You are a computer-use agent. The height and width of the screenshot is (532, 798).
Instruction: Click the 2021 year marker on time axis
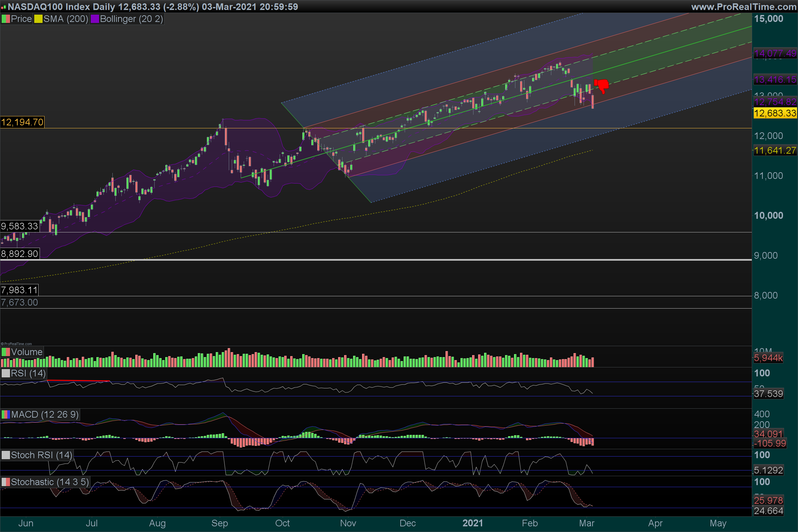pyautogui.click(x=472, y=523)
